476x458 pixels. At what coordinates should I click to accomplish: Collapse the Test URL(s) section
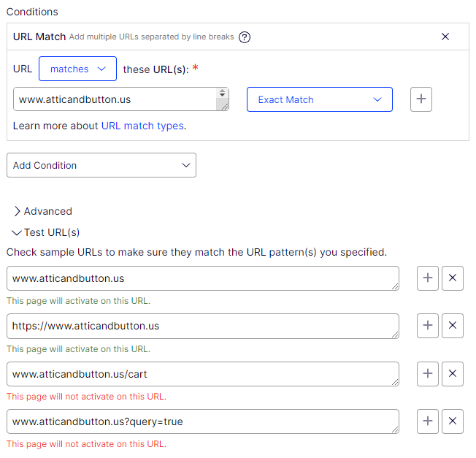coord(46,232)
